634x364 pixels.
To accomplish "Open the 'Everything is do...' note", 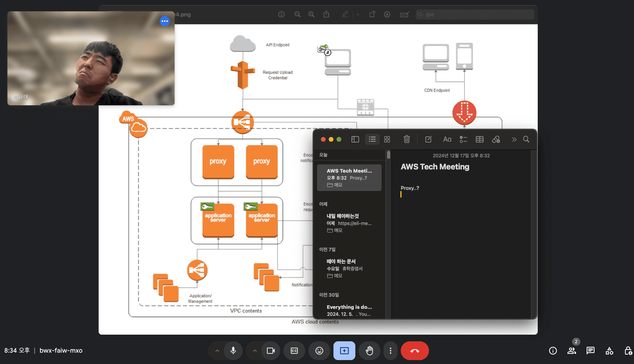I will pos(349,310).
